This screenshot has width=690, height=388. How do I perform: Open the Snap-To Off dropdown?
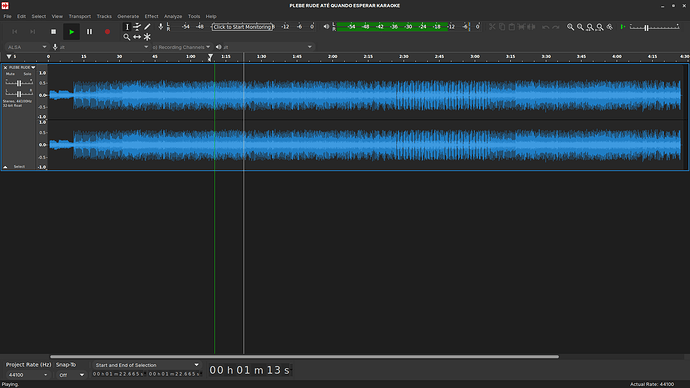point(71,375)
